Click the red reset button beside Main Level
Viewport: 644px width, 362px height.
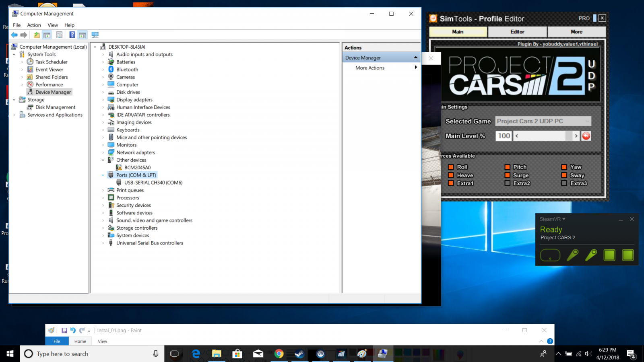coord(586,136)
